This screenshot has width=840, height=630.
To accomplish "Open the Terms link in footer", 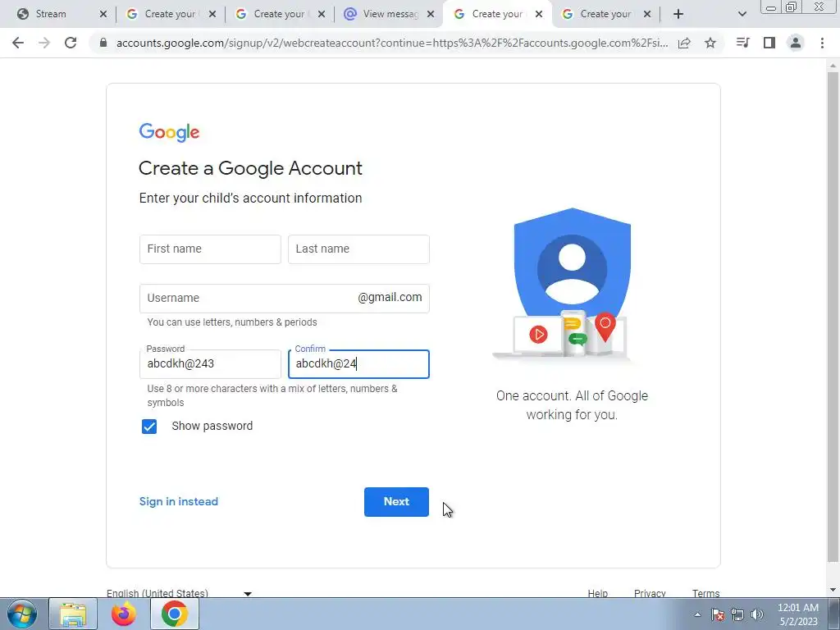I will [705, 593].
